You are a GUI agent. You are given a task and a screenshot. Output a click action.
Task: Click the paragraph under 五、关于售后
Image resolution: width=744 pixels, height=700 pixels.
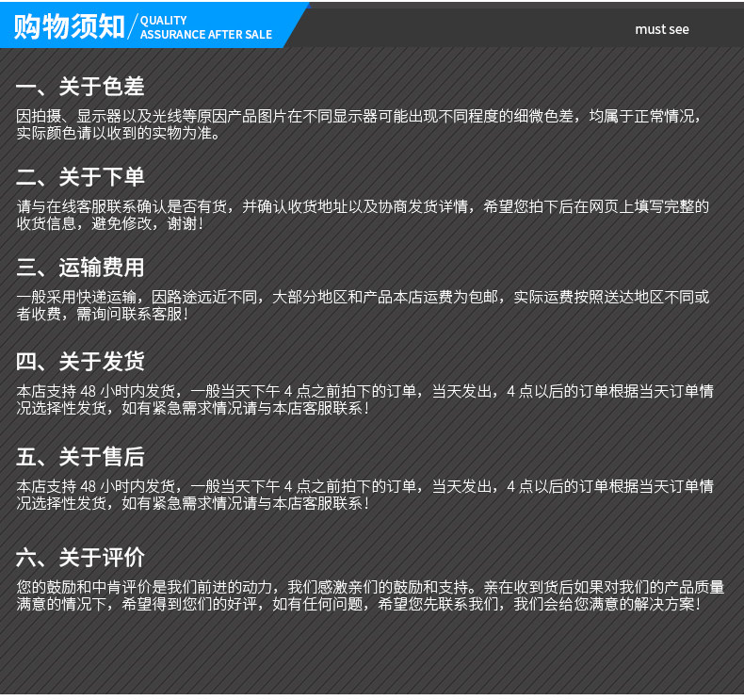tap(364, 495)
